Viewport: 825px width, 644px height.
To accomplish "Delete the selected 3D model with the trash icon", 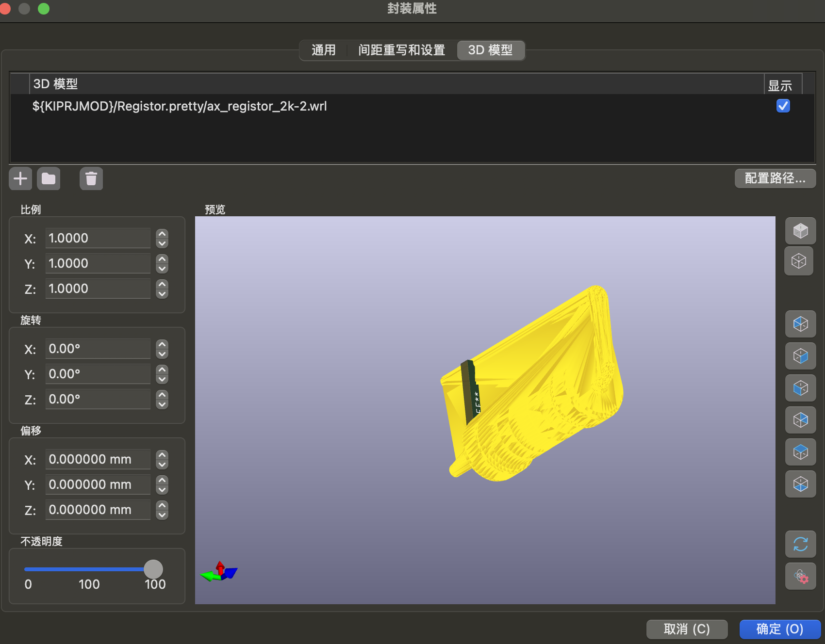I will click(x=91, y=178).
